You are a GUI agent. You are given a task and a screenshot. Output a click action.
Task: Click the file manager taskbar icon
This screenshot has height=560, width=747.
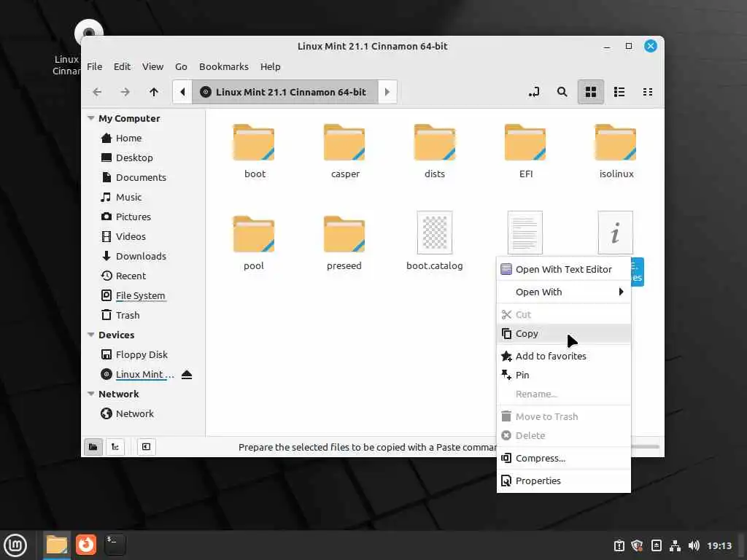coord(57,545)
